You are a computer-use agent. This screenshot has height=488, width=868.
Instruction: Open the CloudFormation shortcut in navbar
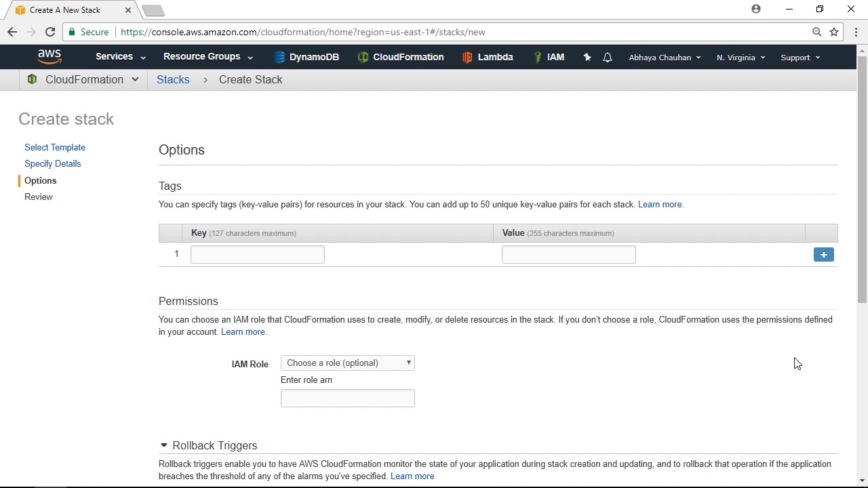click(x=401, y=57)
